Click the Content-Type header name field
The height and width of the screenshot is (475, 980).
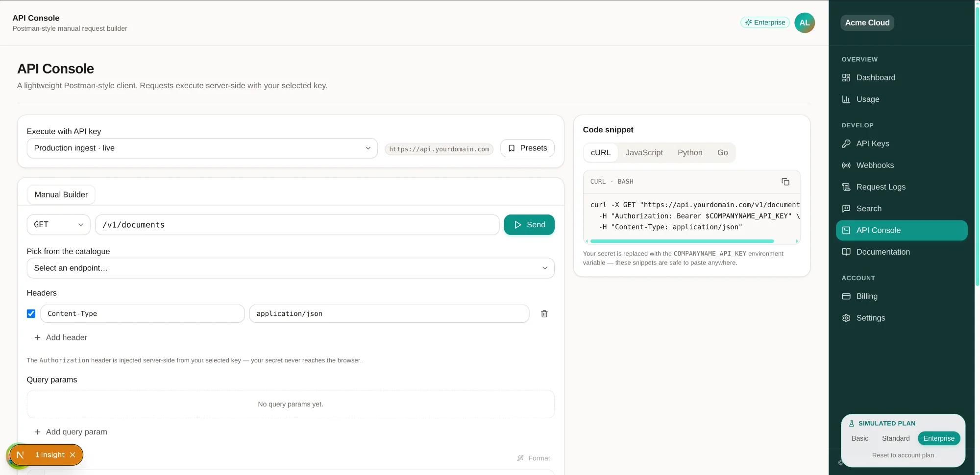click(x=142, y=314)
